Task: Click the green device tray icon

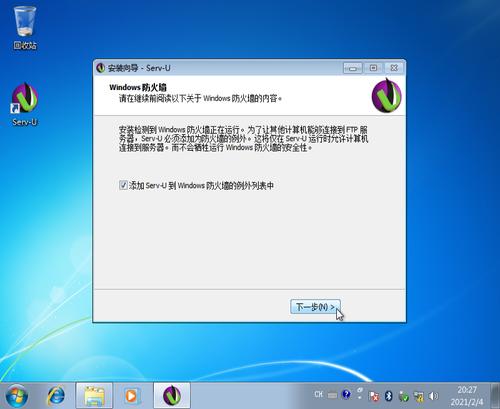Action: (x=404, y=396)
